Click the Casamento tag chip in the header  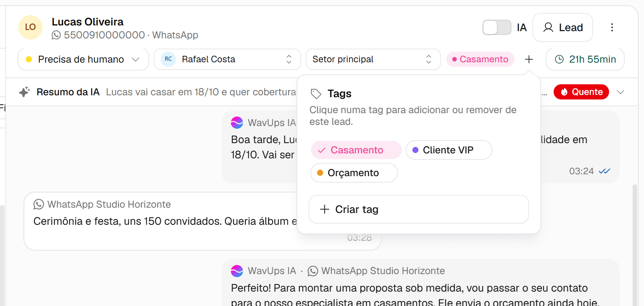[x=480, y=59]
